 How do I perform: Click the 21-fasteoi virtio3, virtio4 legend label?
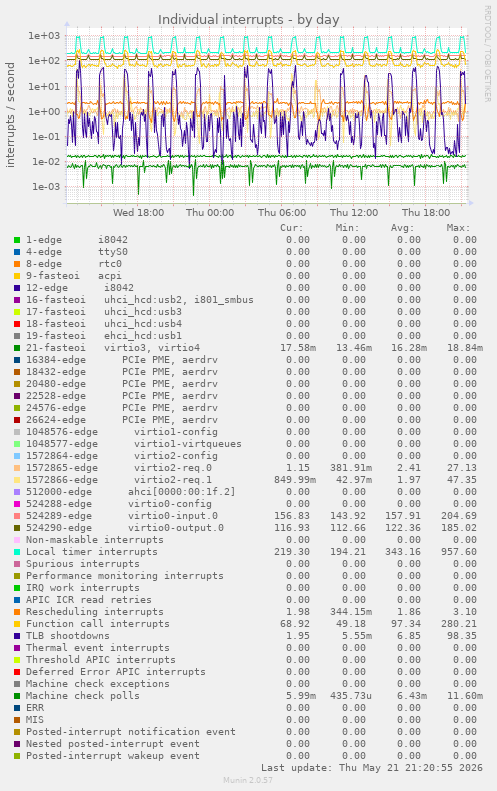click(113, 348)
